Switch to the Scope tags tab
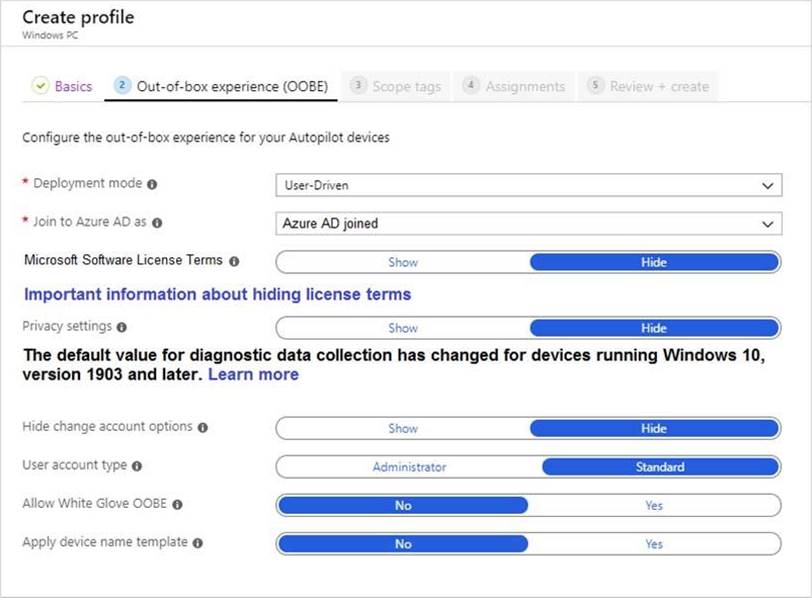 coord(396,86)
